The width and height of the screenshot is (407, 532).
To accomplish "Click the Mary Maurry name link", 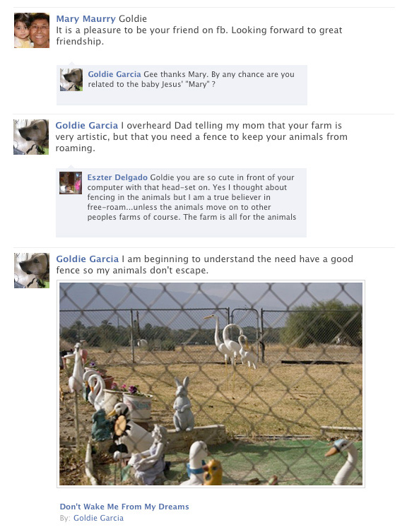I will [x=85, y=18].
